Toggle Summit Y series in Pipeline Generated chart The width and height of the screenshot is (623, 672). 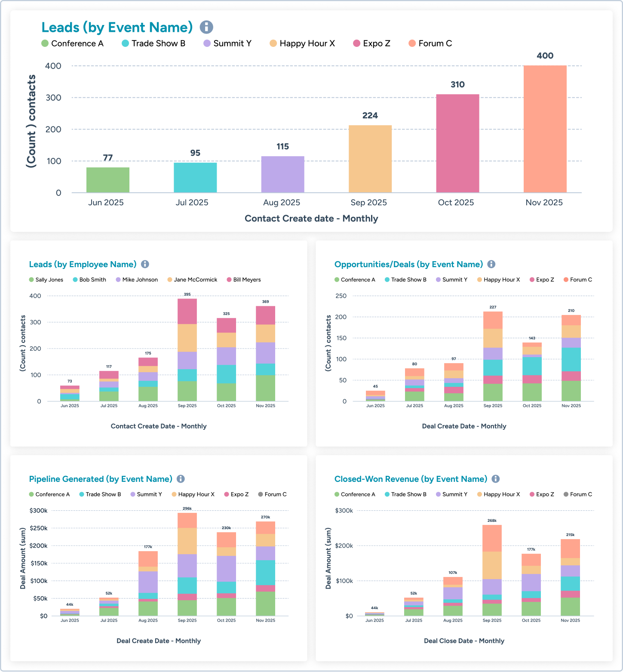click(131, 494)
